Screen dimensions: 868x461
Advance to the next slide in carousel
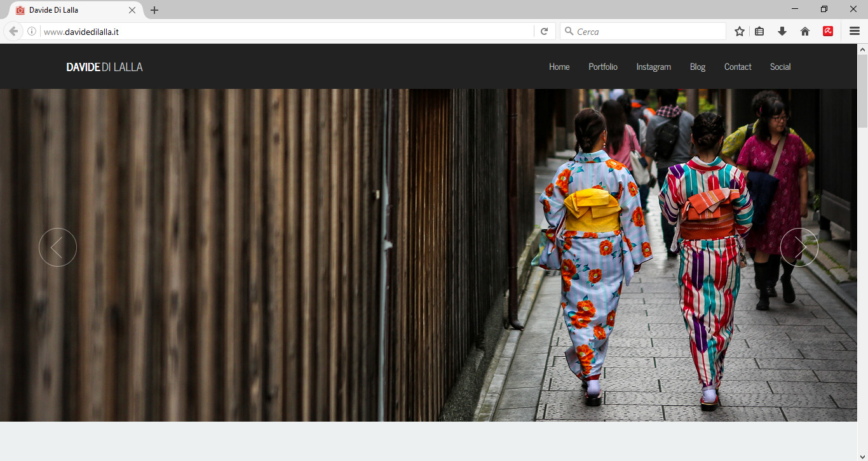pos(799,247)
